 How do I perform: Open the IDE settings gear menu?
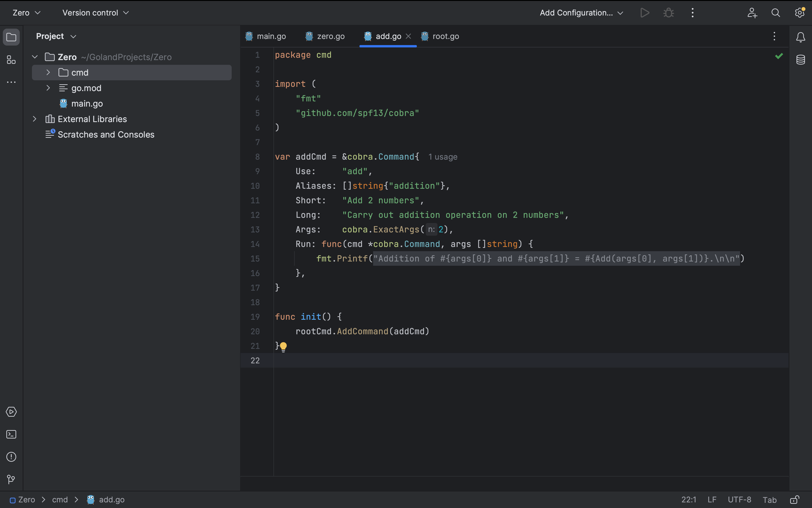tap(800, 13)
